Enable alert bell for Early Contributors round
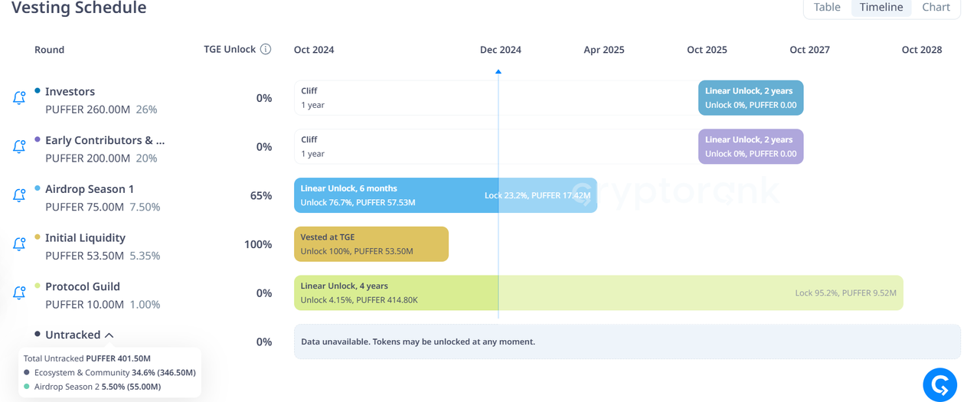The image size is (980, 402). [19, 146]
